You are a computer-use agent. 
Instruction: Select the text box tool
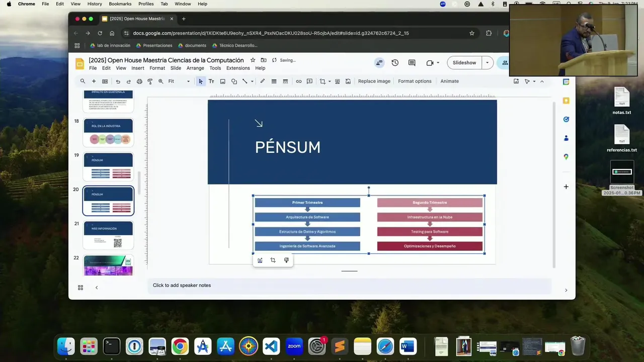point(211,81)
